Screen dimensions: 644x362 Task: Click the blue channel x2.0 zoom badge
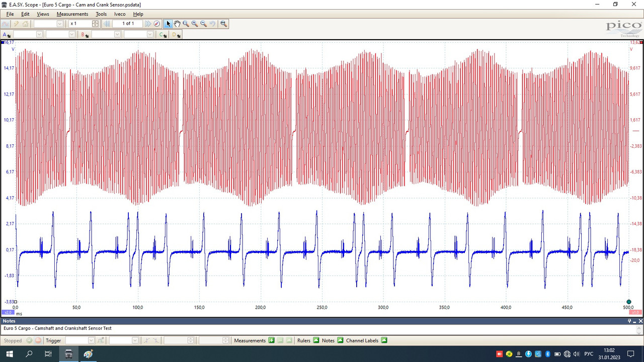tap(7, 312)
